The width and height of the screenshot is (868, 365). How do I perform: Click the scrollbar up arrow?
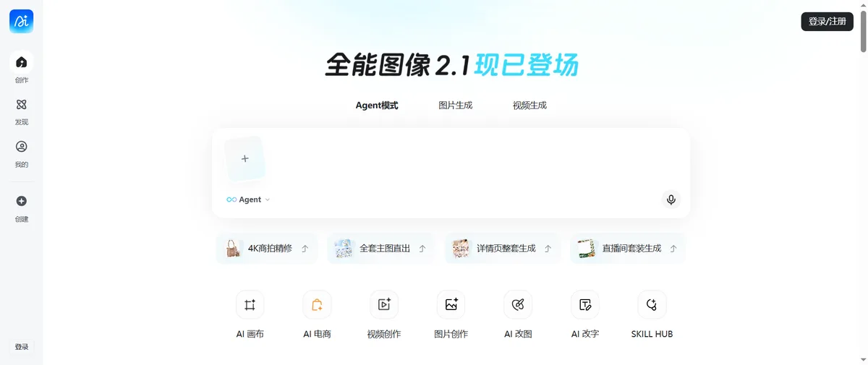[x=863, y=5]
